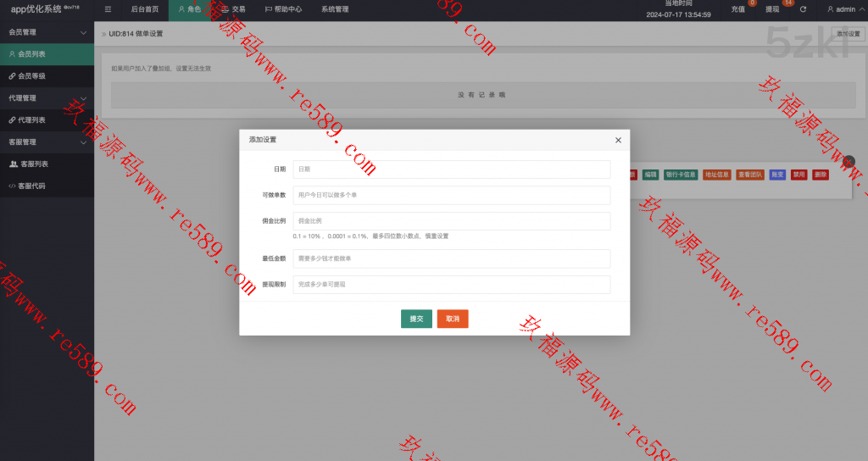Click the 会员等级 link icon
The height and width of the screenshot is (461, 868).
pos(12,76)
